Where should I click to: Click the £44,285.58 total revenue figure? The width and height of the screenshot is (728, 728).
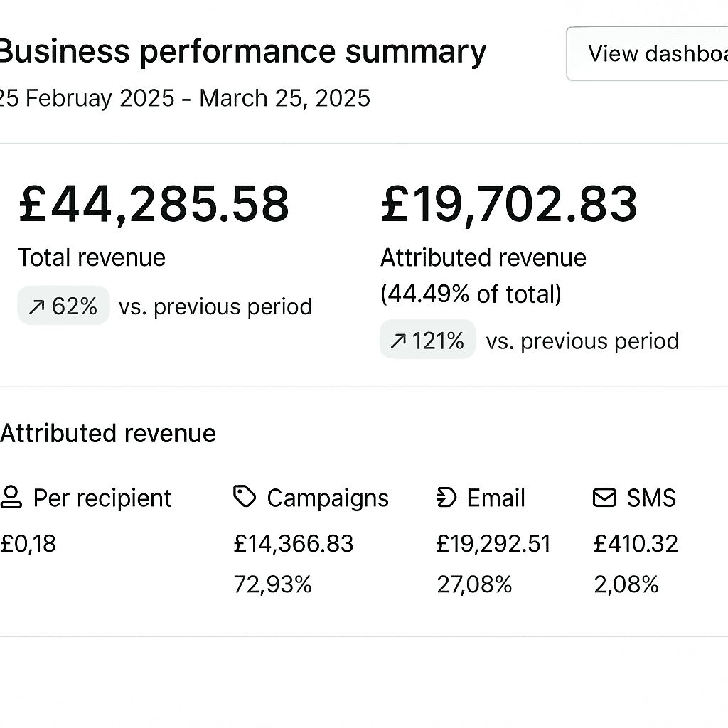pyautogui.click(x=154, y=204)
